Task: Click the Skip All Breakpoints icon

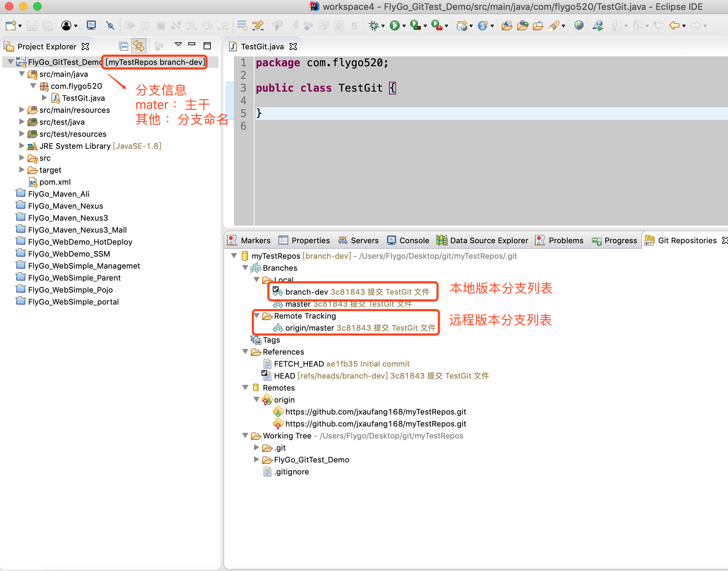Action: [x=110, y=25]
